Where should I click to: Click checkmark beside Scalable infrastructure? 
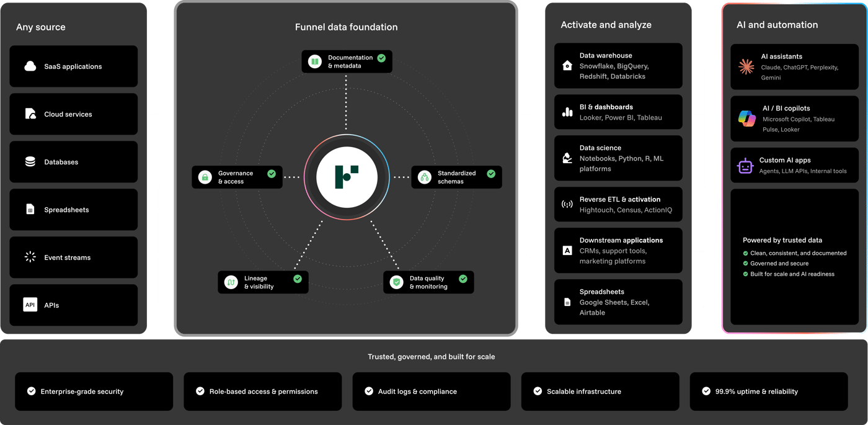538,391
